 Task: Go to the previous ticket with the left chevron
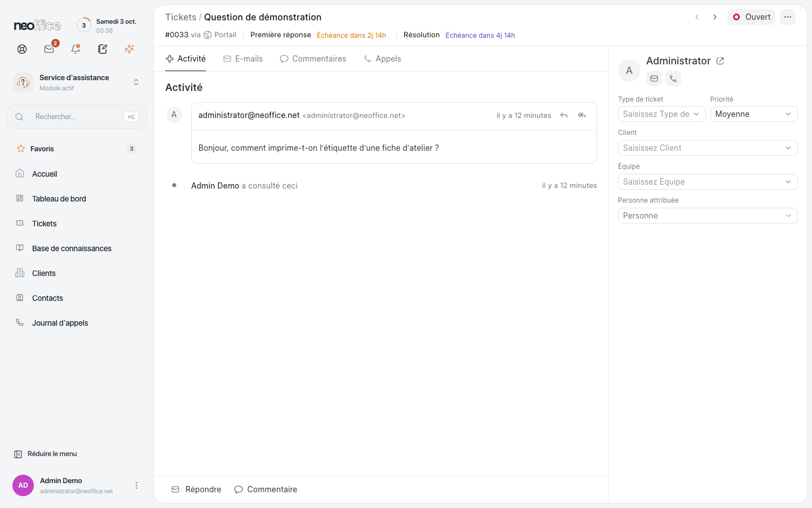click(697, 17)
